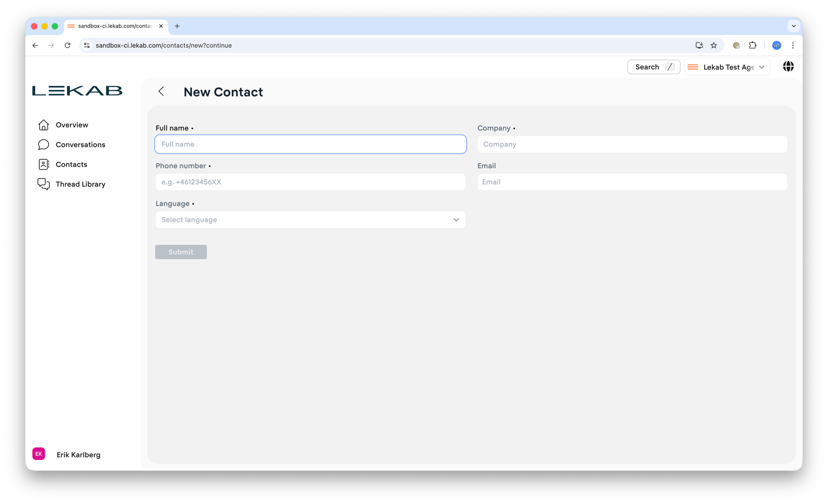Focus the Phone number field
This screenshot has height=504, width=828.
tap(310, 182)
